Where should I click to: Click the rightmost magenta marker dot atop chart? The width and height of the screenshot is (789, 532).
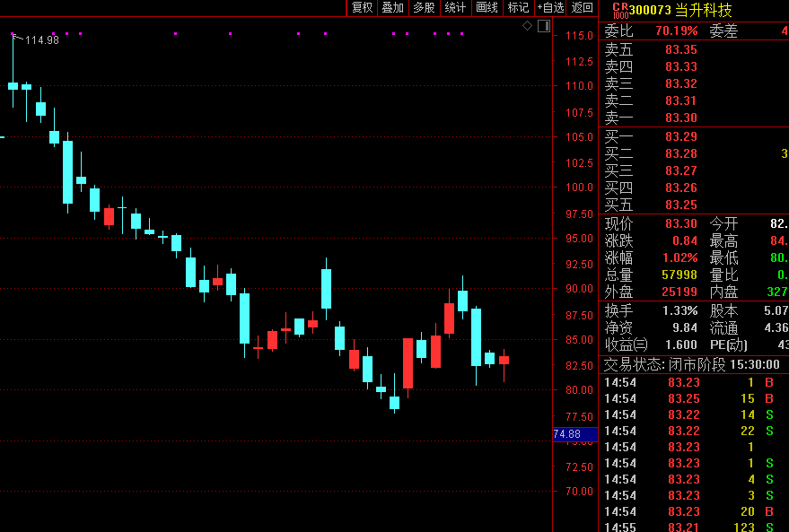461,34
